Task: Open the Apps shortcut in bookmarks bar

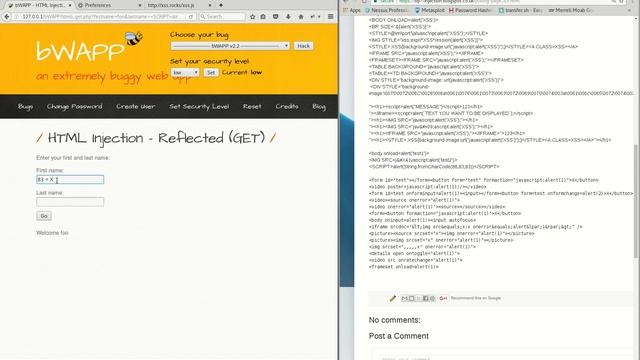Action: 352,10
